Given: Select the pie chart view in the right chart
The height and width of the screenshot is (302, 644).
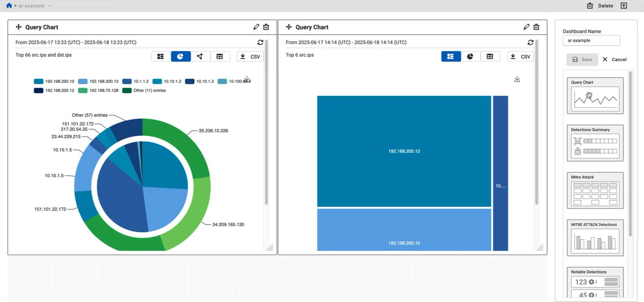Looking at the screenshot, I should (x=470, y=56).
